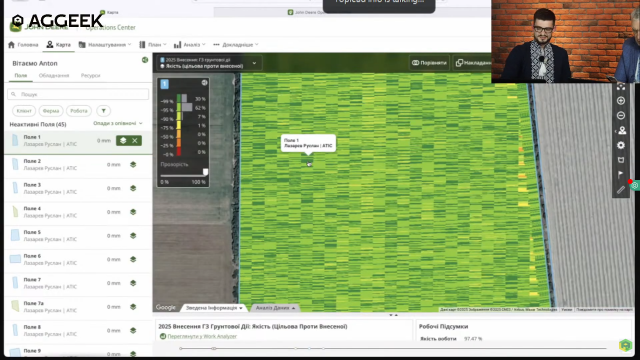Toggle the Клієнт filter chip
The image size is (640, 360).
pyautogui.click(x=24, y=111)
